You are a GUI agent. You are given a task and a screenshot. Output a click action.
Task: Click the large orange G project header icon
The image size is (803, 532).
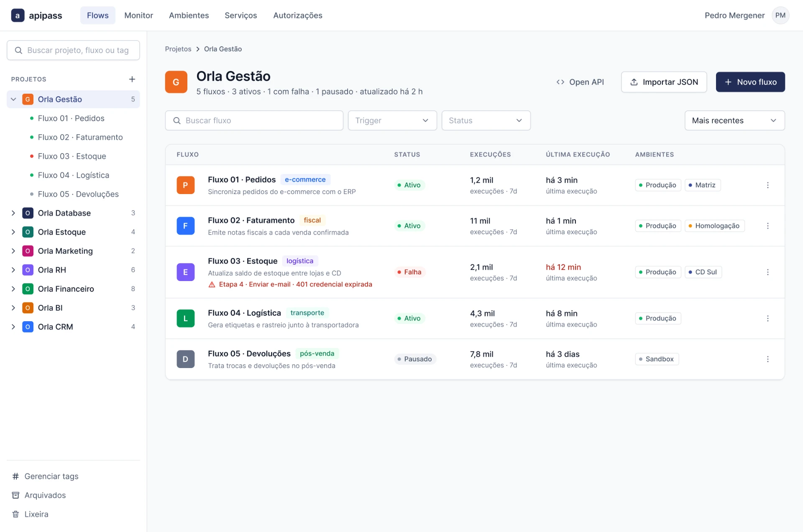click(x=176, y=82)
